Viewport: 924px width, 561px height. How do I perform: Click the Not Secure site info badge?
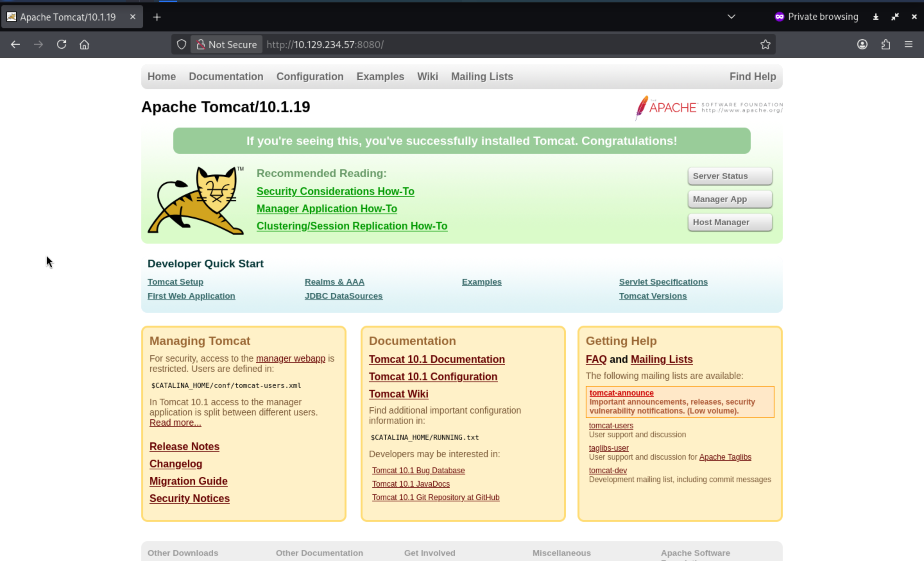pos(227,45)
